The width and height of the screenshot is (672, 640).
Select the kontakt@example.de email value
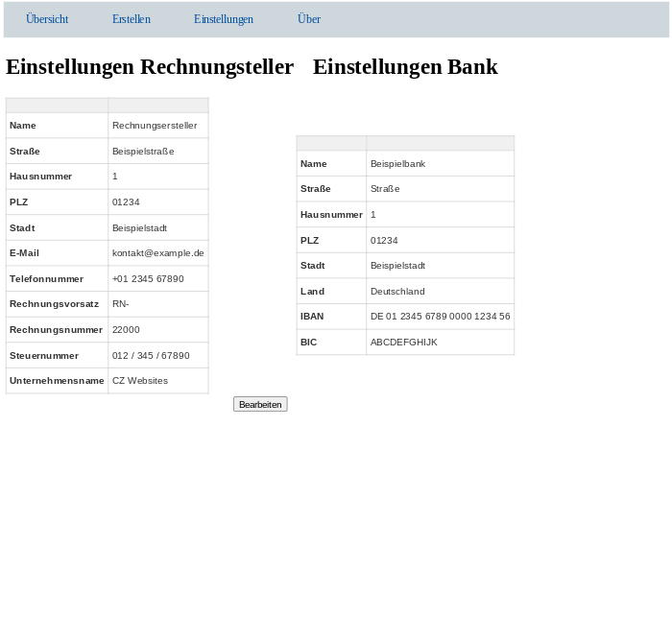(157, 253)
